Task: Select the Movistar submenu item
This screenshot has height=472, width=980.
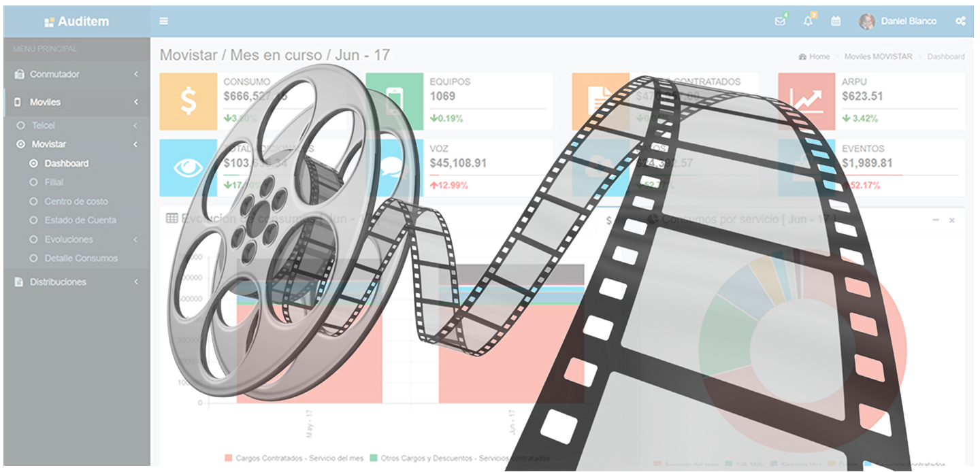Action: pos(48,144)
